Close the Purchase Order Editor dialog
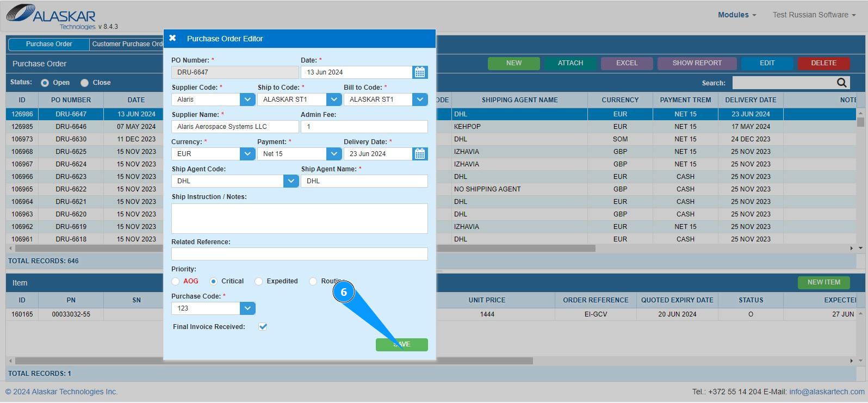Image resolution: width=868 pixels, height=403 pixels. click(x=172, y=38)
